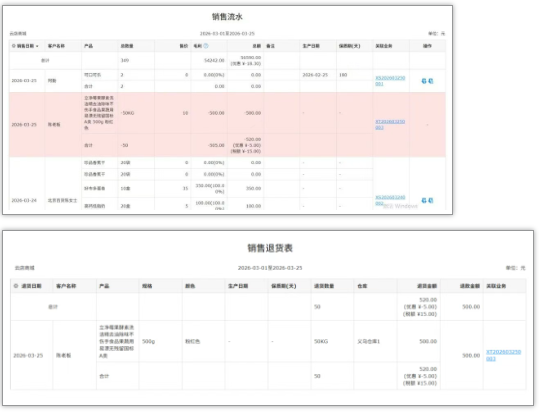The height and width of the screenshot is (412, 539).
Task: Open XT202603250003 link in 销售退货表
Action: (x=504, y=355)
